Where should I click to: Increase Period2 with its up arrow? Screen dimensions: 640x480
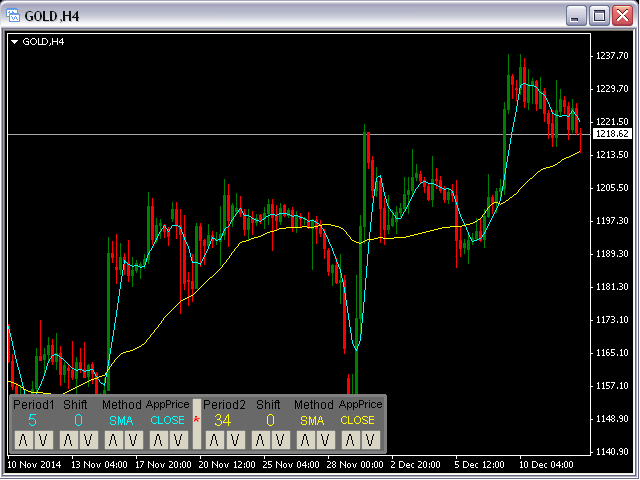pos(215,439)
